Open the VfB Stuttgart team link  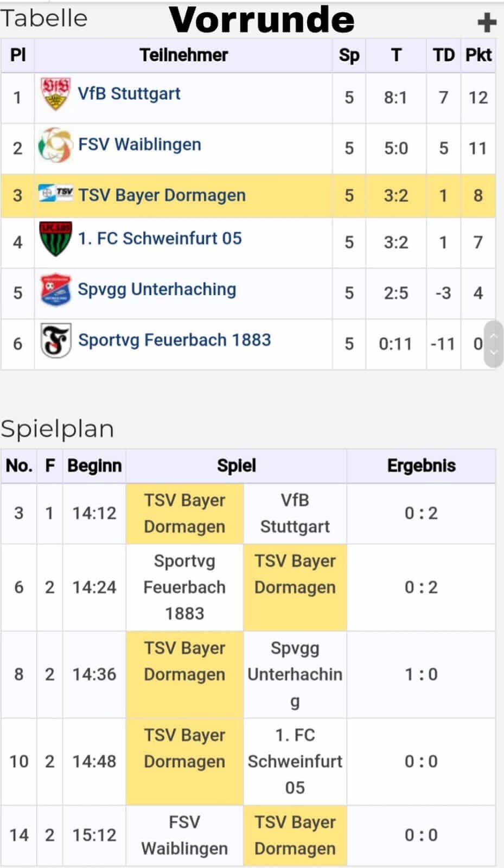tap(129, 93)
